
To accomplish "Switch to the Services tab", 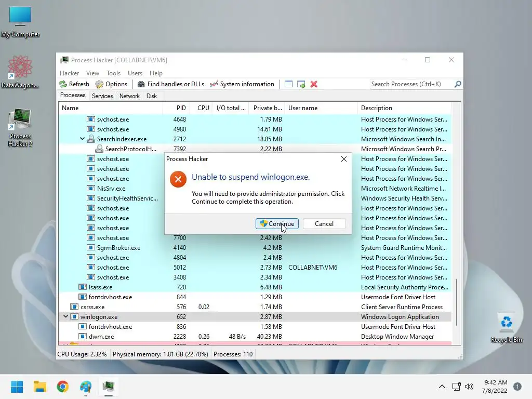I will [102, 96].
